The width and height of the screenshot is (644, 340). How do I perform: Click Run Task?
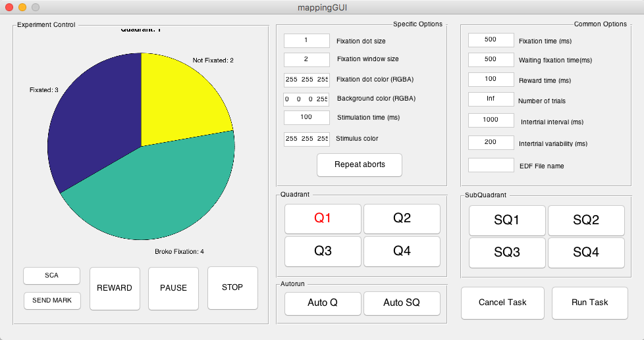point(590,303)
